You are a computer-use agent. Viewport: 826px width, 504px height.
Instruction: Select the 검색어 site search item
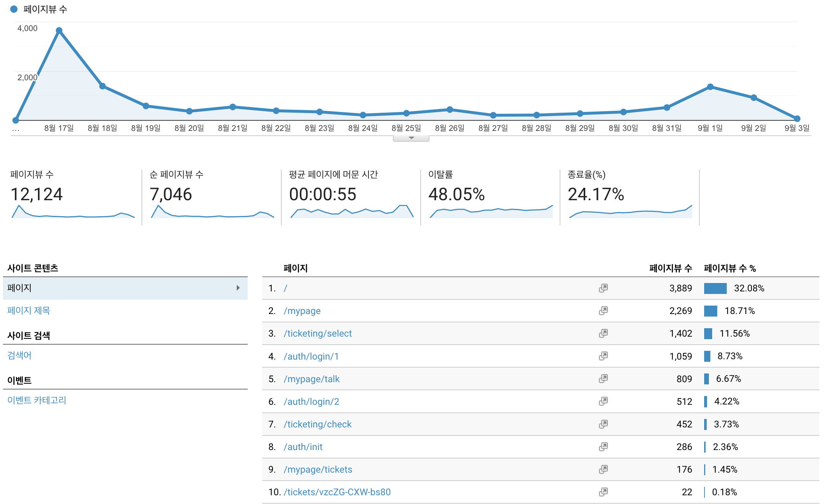pyautogui.click(x=19, y=355)
